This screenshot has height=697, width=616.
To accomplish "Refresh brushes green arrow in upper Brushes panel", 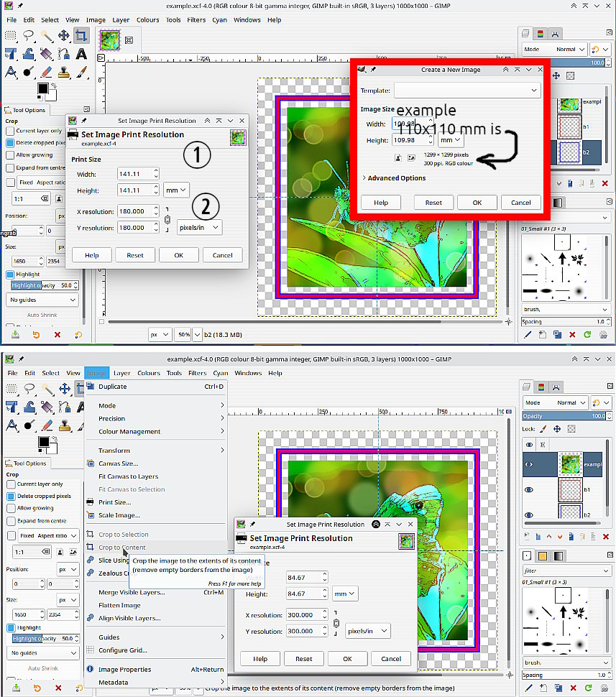I will click(587, 335).
